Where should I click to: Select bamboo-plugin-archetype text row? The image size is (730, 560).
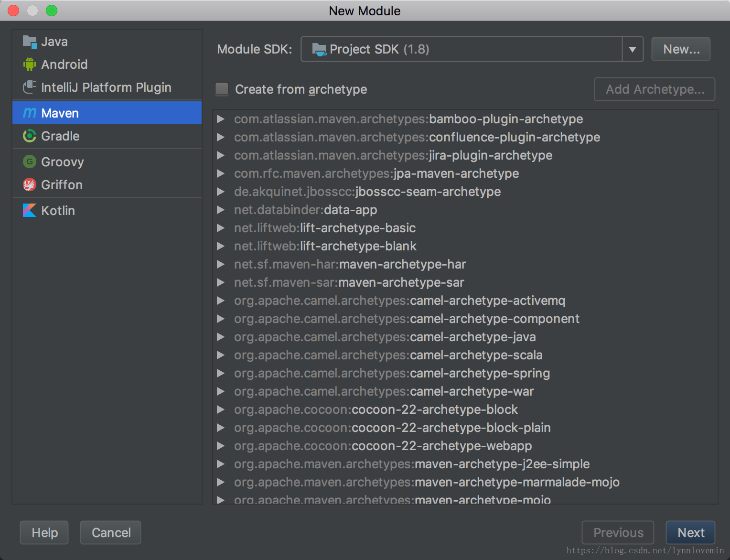pyautogui.click(x=408, y=119)
